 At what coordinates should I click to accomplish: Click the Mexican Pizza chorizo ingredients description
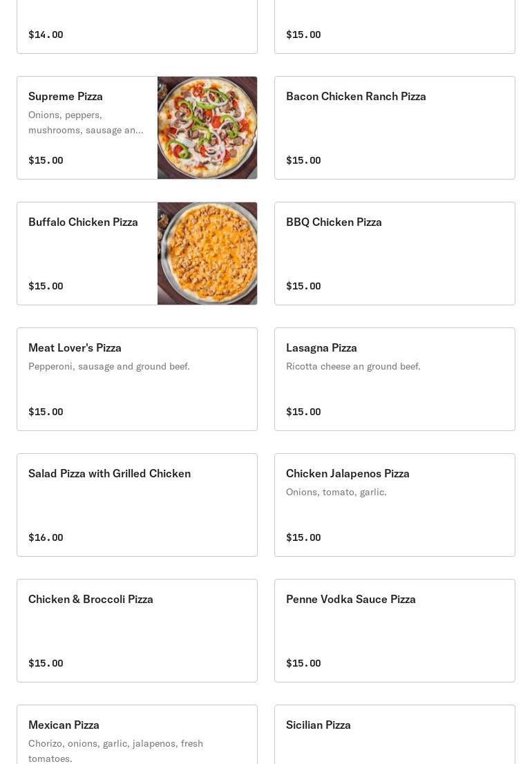115,750
